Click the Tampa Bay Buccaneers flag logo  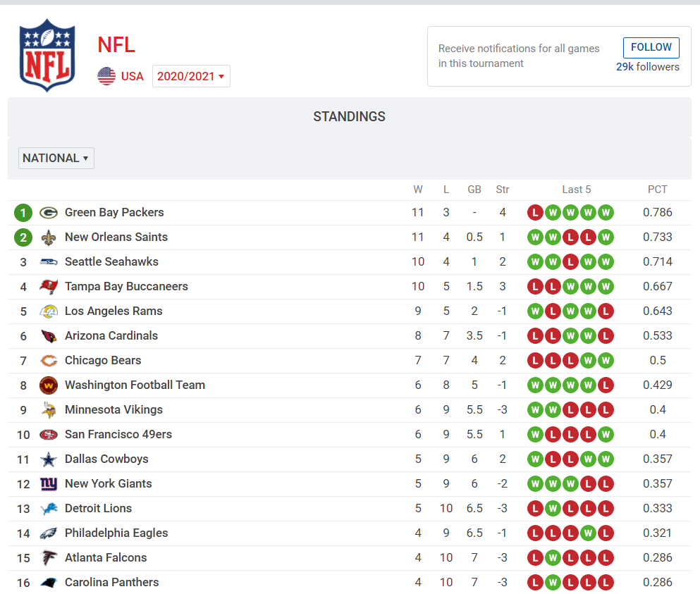point(49,287)
